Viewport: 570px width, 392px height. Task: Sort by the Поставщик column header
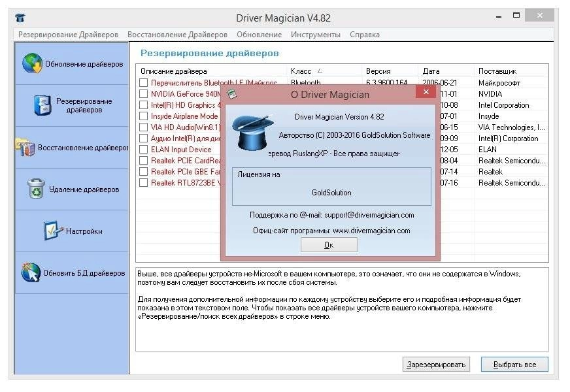tap(511, 71)
